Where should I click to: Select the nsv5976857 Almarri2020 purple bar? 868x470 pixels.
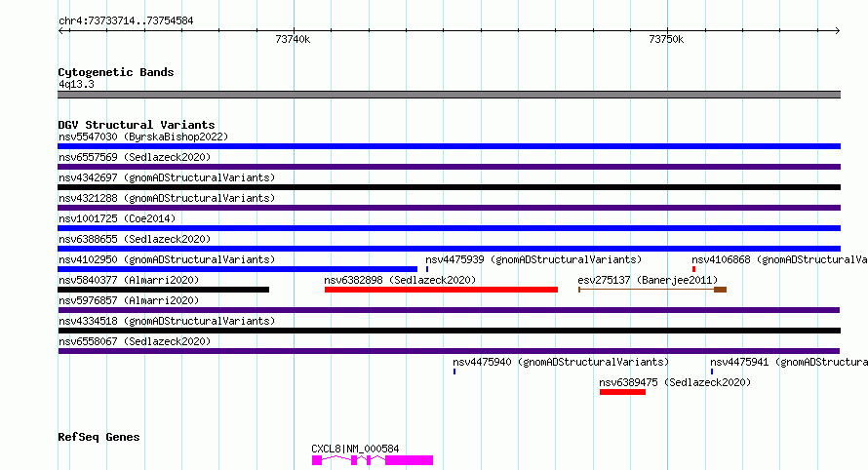coord(449,310)
